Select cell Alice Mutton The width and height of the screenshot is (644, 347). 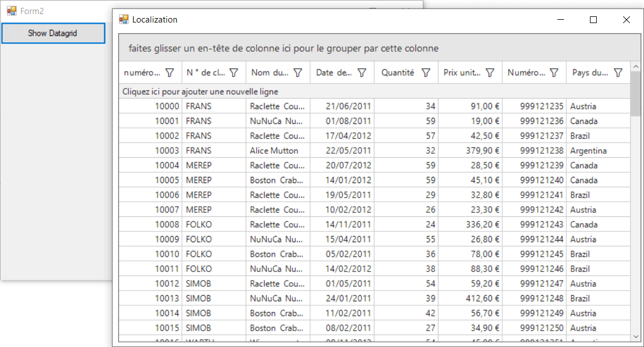278,150
